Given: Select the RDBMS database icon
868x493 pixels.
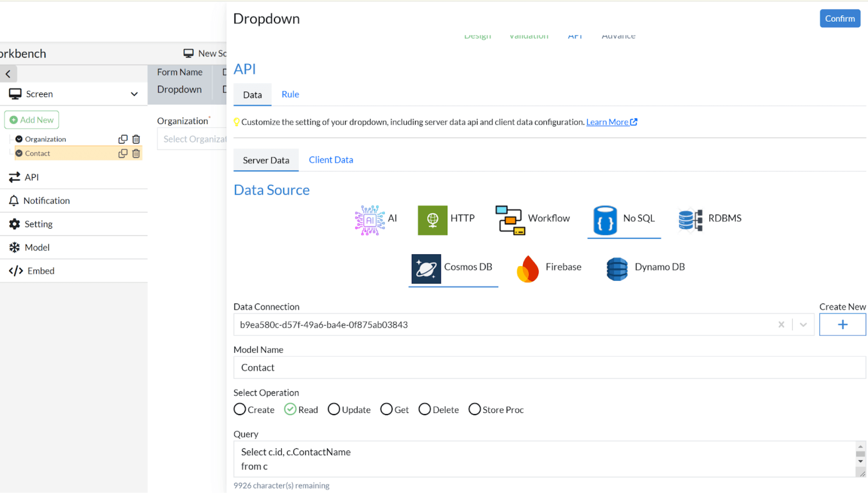Looking at the screenshot, I should (690, 220).
